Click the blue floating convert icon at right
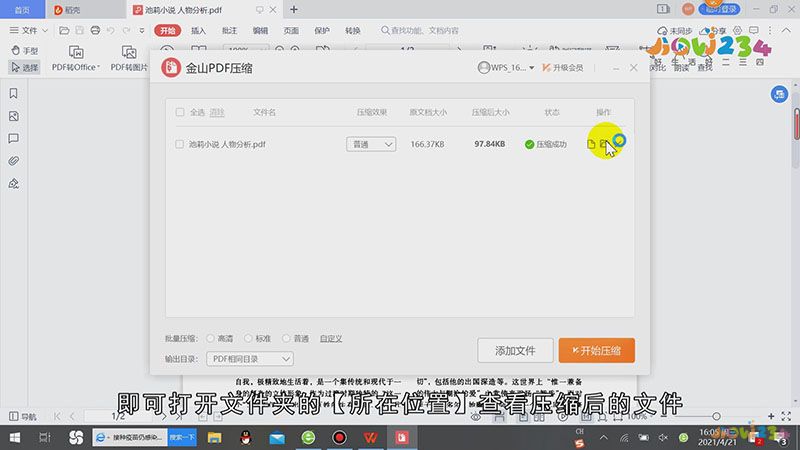The image size is (800, 450). (779, 94)
